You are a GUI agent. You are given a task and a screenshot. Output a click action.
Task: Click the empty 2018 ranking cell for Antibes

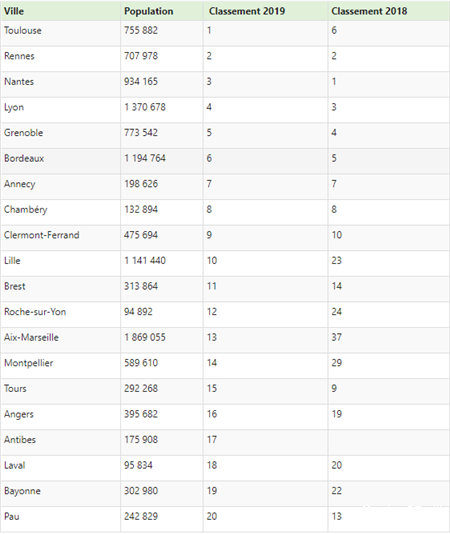[389, 442]
